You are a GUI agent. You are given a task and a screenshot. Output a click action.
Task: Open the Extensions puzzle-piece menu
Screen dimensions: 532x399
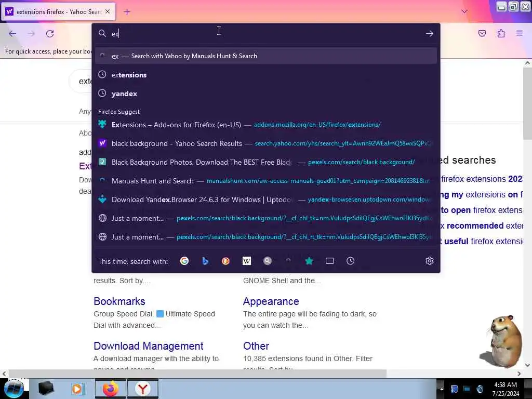[x=501, y=33]
